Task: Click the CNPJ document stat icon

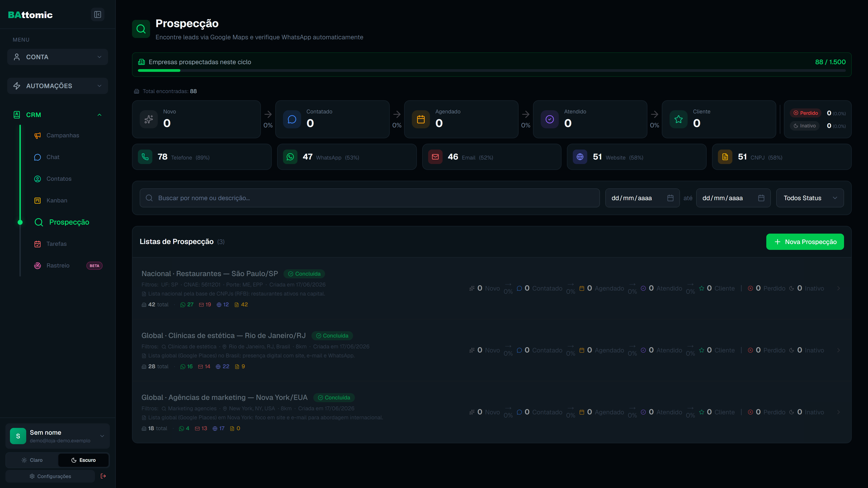Action: click(725, 157)
